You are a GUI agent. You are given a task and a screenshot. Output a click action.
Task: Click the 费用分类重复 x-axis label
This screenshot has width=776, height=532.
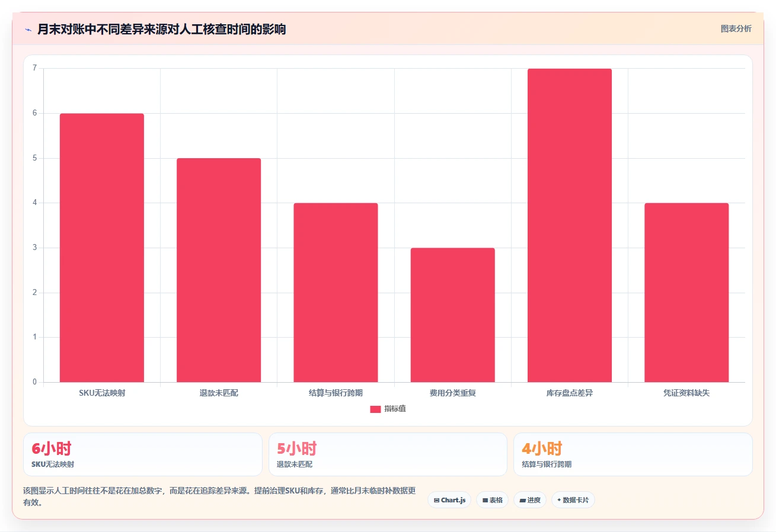453,393
